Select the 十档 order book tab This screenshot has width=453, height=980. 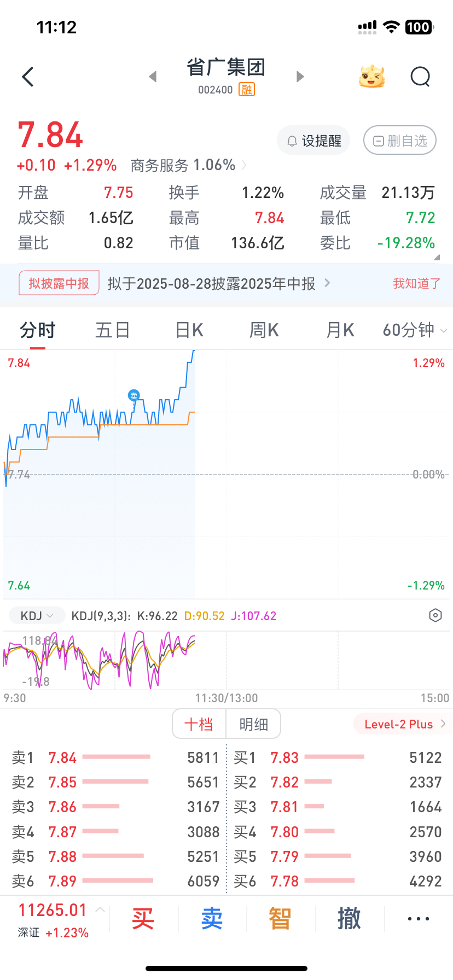(x=199, y=724)
